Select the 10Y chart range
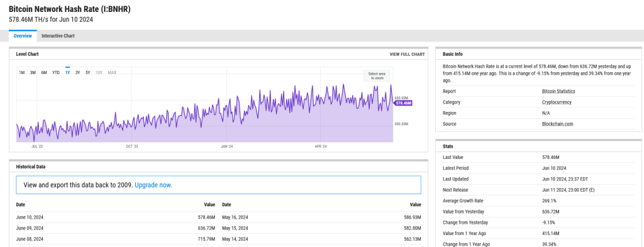This screenshot has height=247, width=644. tap(99, 73)
